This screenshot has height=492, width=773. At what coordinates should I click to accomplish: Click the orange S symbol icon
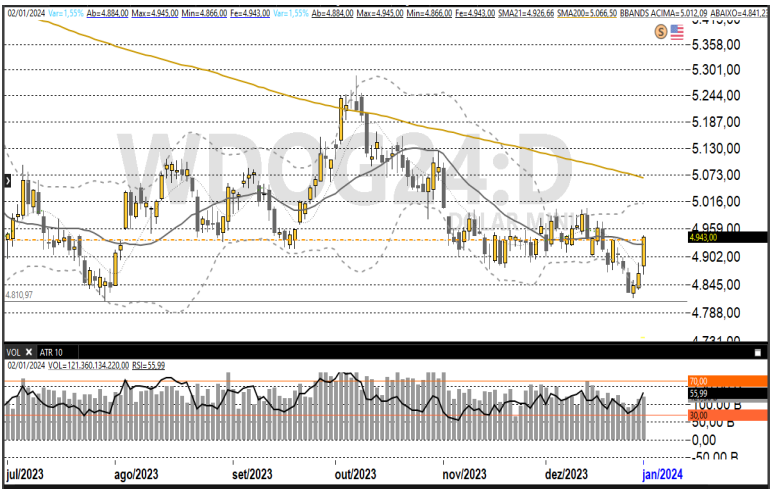[661, 32]
